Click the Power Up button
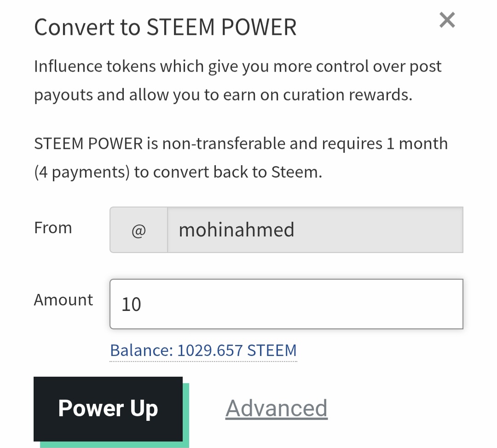497x448 pixels. point(108,408)
